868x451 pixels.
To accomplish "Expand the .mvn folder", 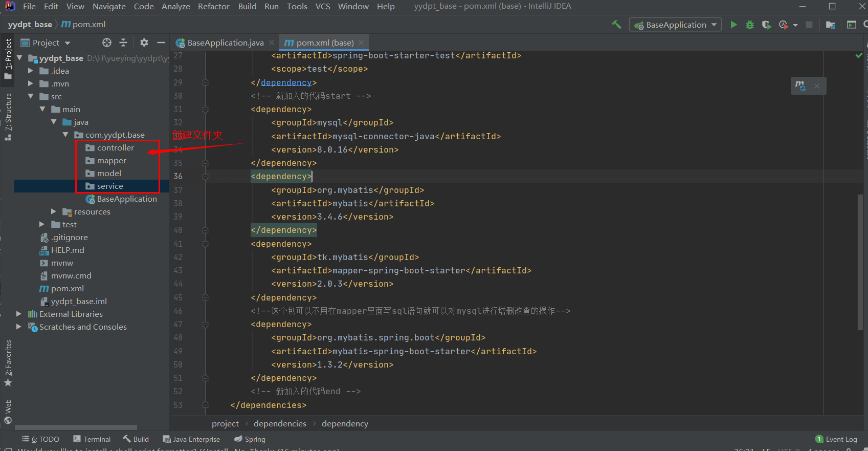I will click(x=31, y=83).
